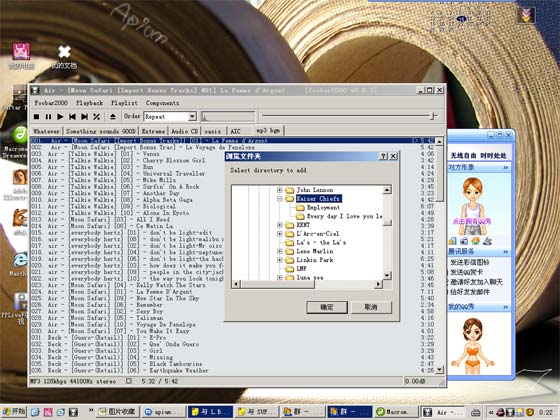
Task: Switch to the Whatever playlist tab
Action: tap(46, 131)
